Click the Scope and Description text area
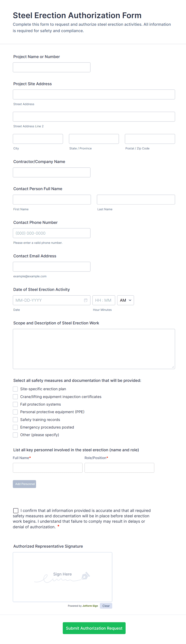 tap(94, 349)
